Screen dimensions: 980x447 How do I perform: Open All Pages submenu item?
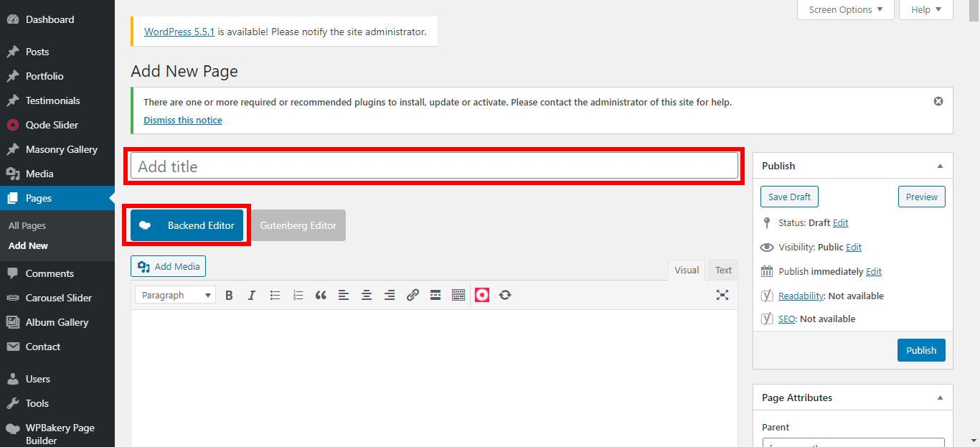click(x=27, y=225)
